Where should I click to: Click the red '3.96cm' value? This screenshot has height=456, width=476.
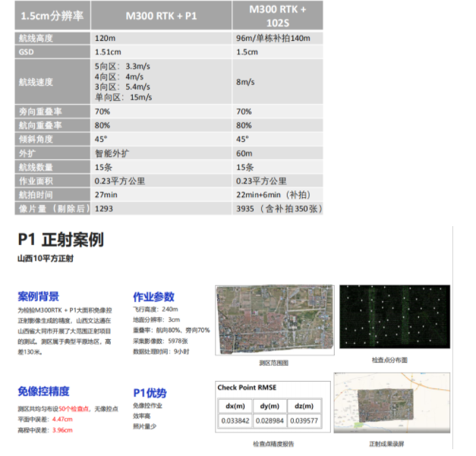(62, 430)
